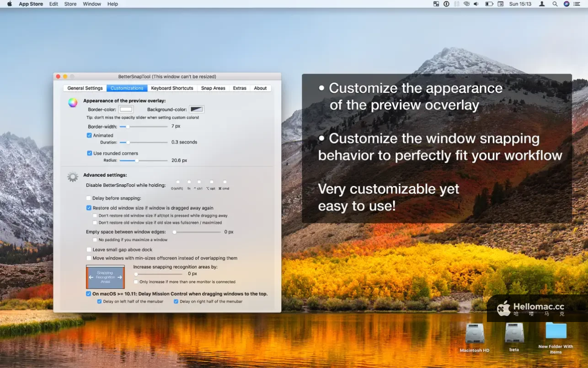588x368 pixels.
Task: Open the Edit menu
Action: coord(54,4)
